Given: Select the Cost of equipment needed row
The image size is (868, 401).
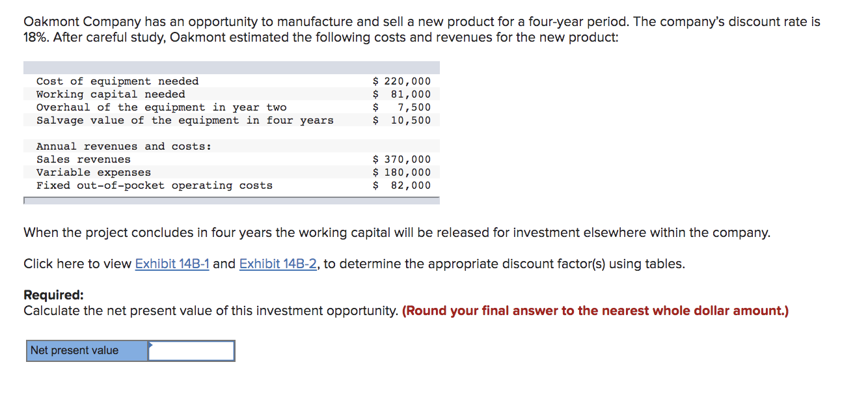Looking at the screenshot, I should pos(232,81).
